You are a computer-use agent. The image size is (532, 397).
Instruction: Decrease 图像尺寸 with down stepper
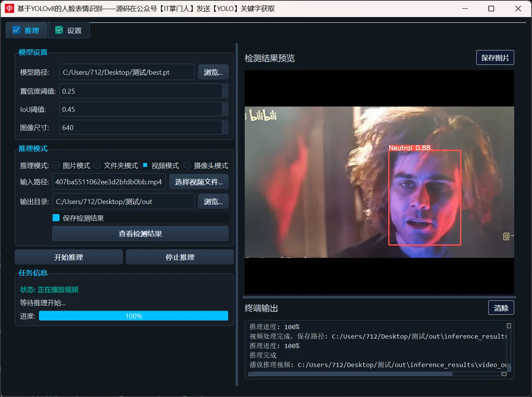tap(225, 131)
